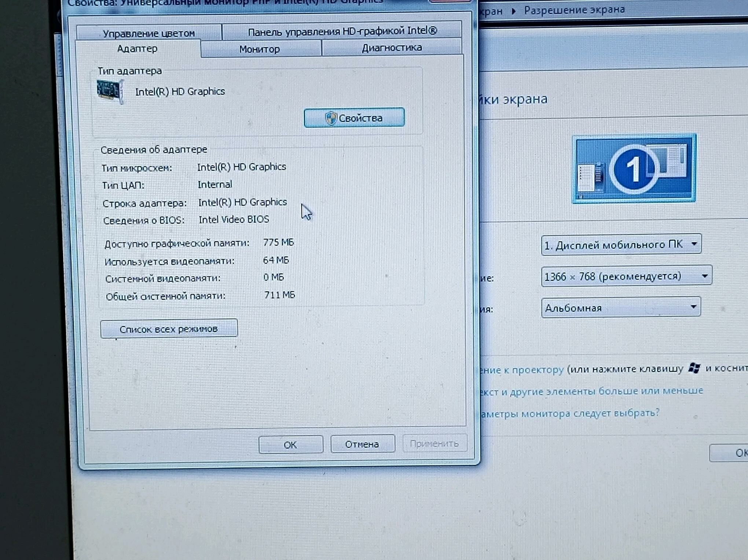Image resolution: width=748 pixels, height=560 pixels.
Task: Confirm the dialog with OK
Action: click(290, 445)
